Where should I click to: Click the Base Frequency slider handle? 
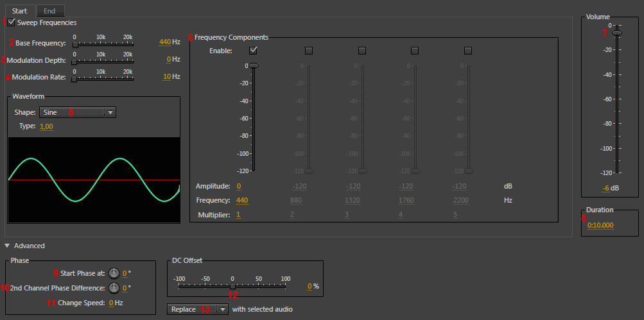click(x=75, y=44)
